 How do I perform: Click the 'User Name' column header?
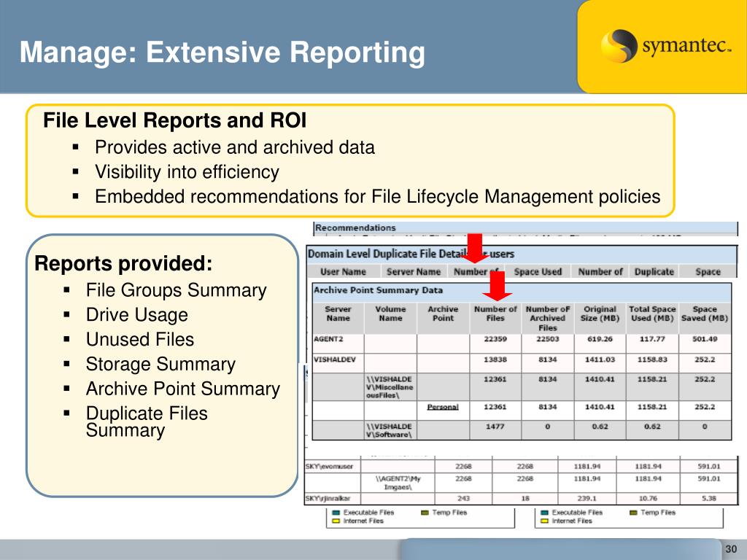click(x=343, y=271)
